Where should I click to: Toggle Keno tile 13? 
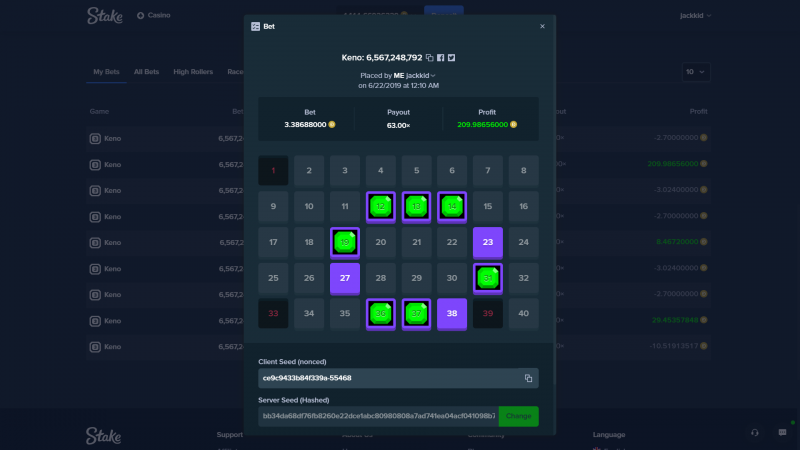tap(416, 207)
